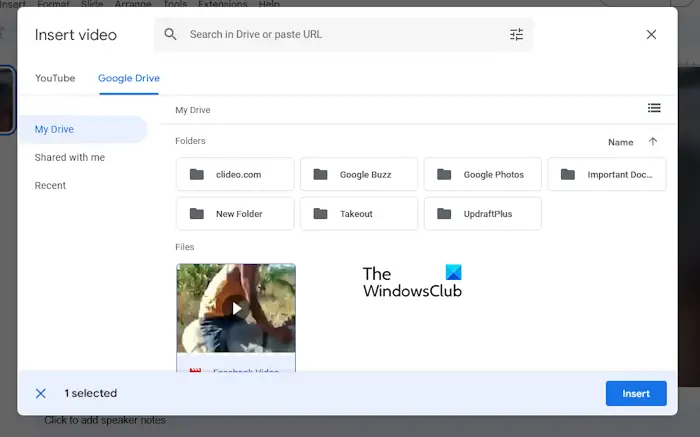Reverse sort direction arrow
Viewport: 700px width, 437px height.
coord(653,142)
